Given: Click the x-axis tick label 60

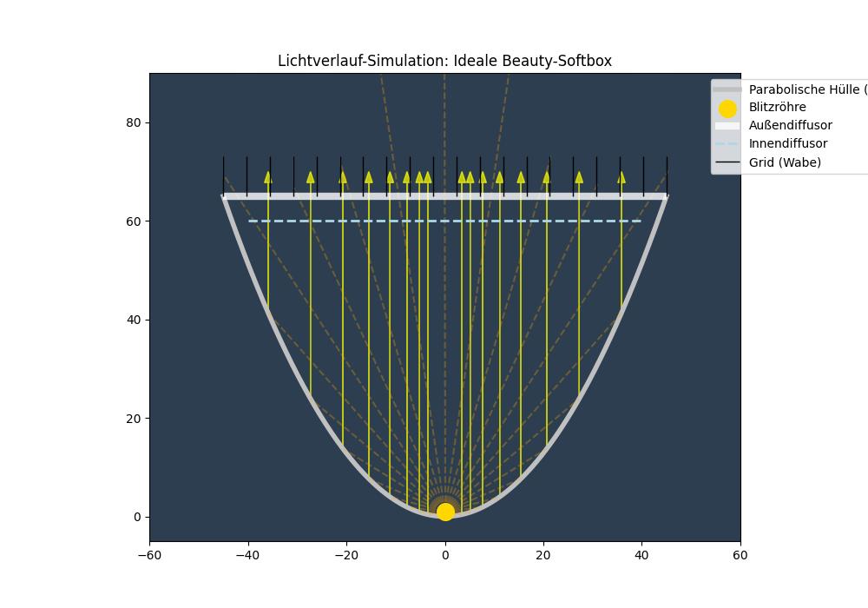Looking at the screenshot, I should [740, 554].
